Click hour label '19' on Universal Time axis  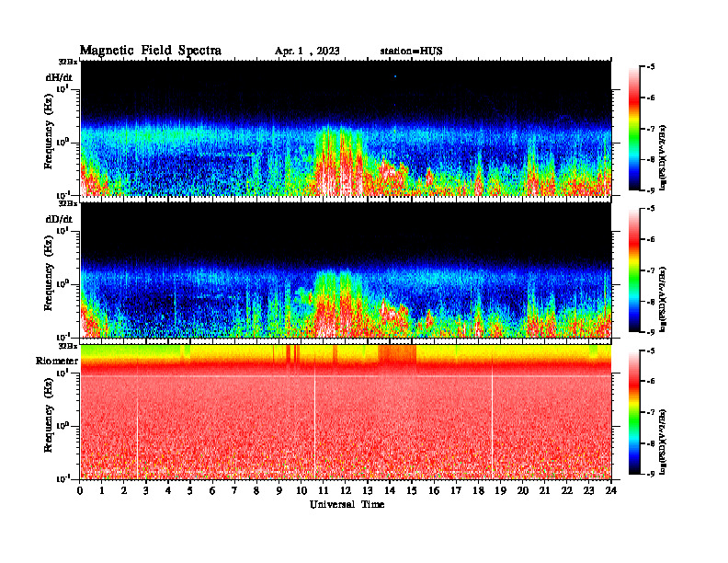500,491
